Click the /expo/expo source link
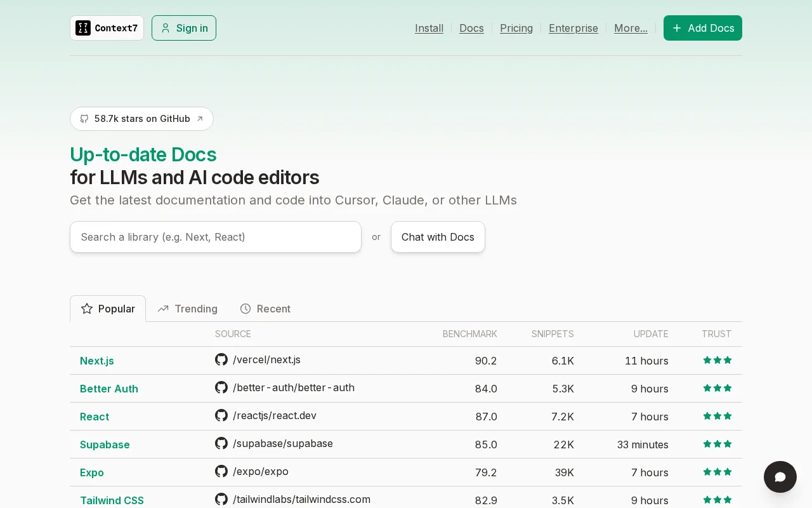The height and width of the screenshot is (508, 812). 261,471
